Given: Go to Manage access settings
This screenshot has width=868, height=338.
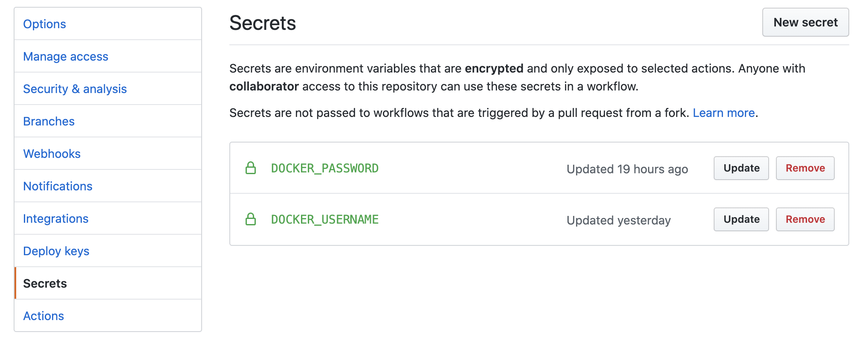Looking at the screenshot, I should point(66,56).
